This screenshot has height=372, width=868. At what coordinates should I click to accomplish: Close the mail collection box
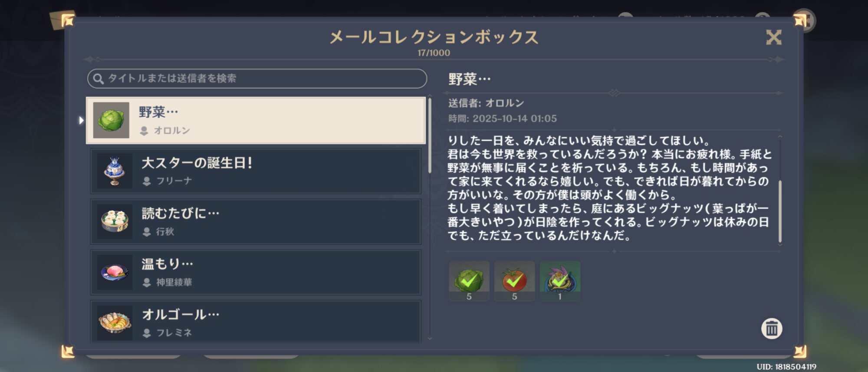[773, 37]
